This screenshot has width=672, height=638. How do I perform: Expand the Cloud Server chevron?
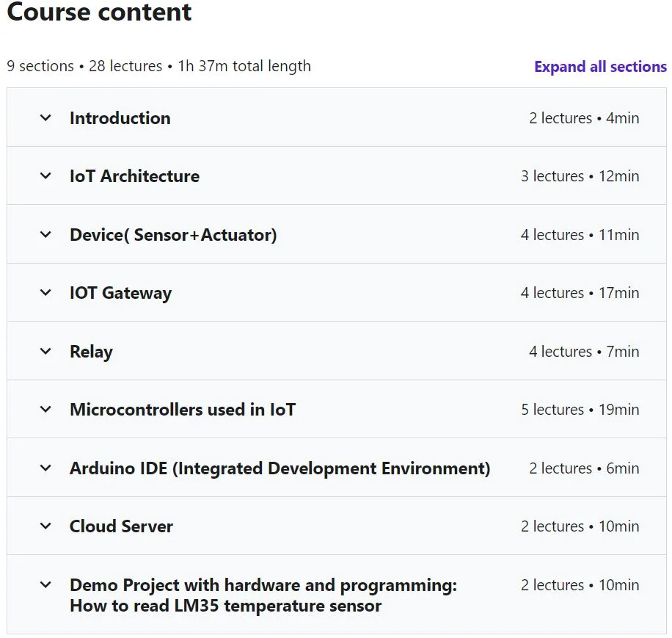click(x=45, y=526)
